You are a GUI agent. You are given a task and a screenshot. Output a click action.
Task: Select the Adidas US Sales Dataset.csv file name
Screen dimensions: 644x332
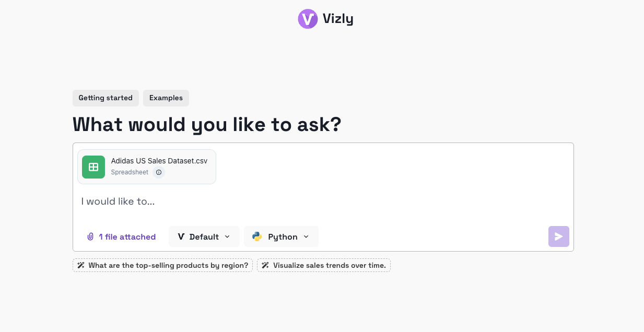tap(159, 161)
